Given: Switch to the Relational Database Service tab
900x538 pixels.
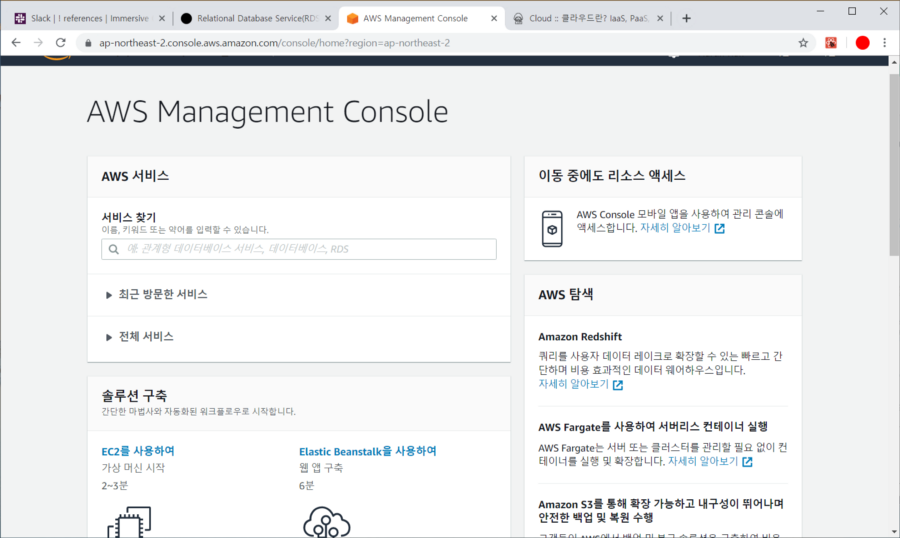Looking at the screenshot, I should (x=255, y=18).
